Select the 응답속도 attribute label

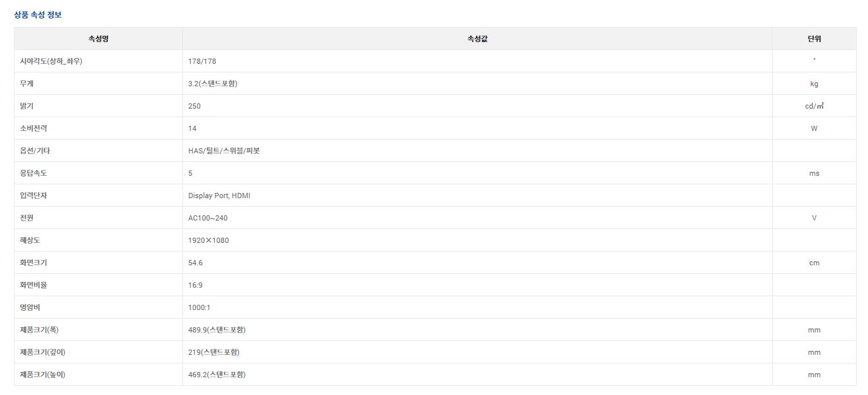point(34,173)
